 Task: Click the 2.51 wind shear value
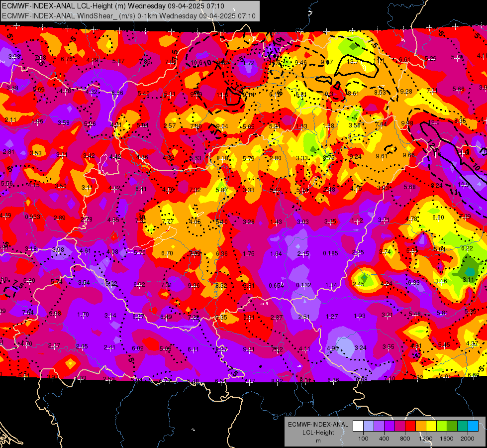tap(304, 317)
